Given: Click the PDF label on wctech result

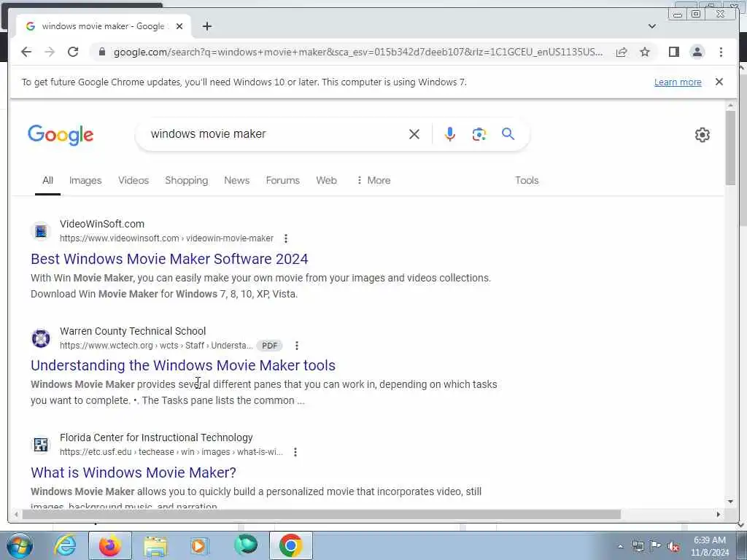Looking at the screenshot, I should pos(270,346).
